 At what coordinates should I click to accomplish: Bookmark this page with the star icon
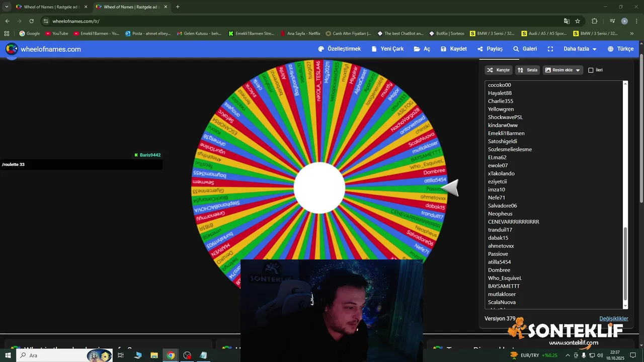(x=578, y=21)
